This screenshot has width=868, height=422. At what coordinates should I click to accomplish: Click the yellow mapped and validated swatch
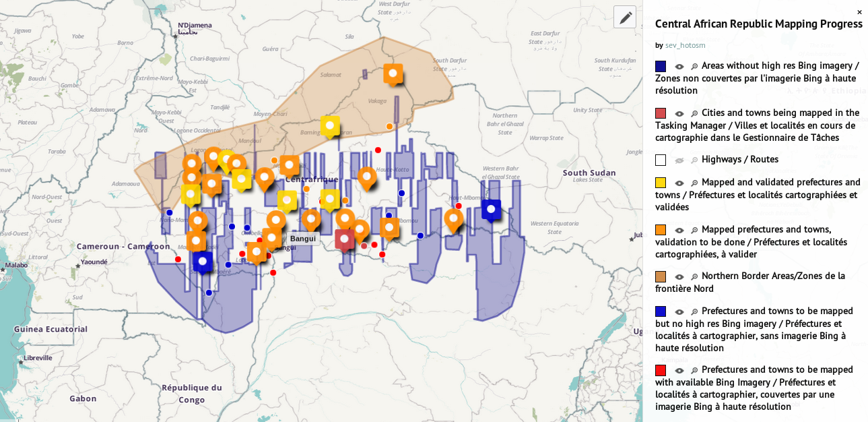[661, 183]
